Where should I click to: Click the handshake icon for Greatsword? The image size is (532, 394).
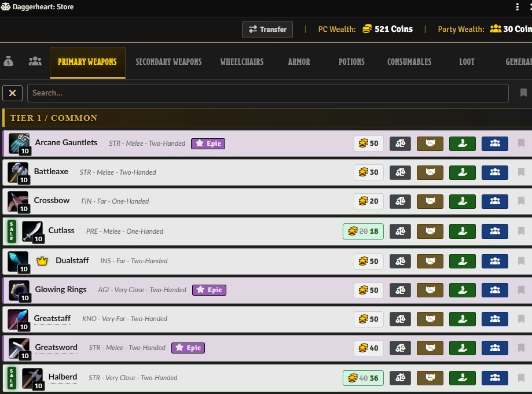[430, 348]
